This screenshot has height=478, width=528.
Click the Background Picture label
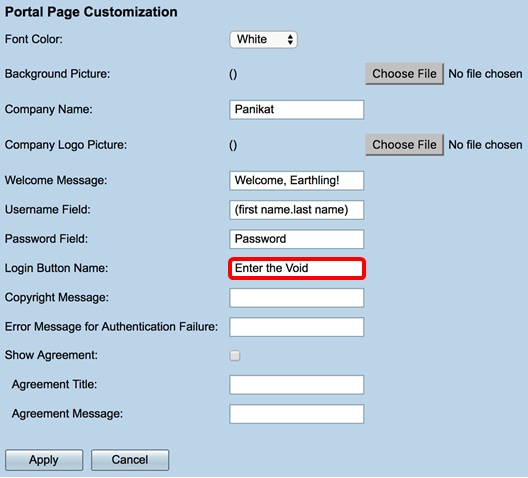(57, 74)
